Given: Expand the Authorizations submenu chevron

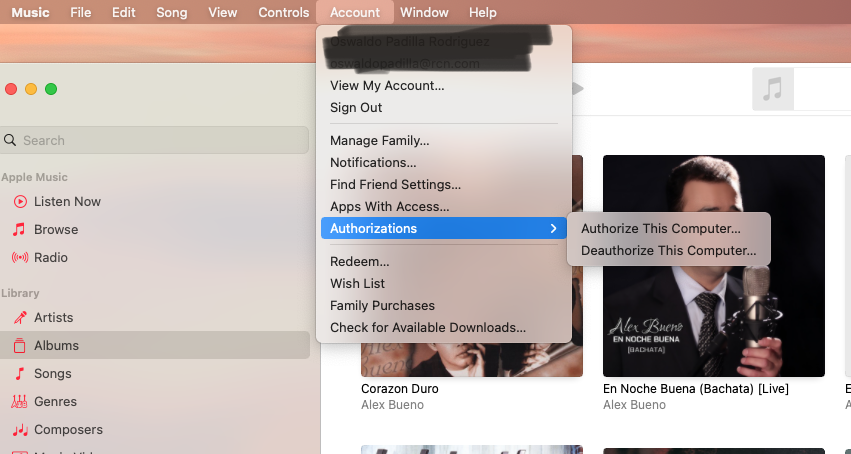Looking at the screenshot, I should (553, 228).
